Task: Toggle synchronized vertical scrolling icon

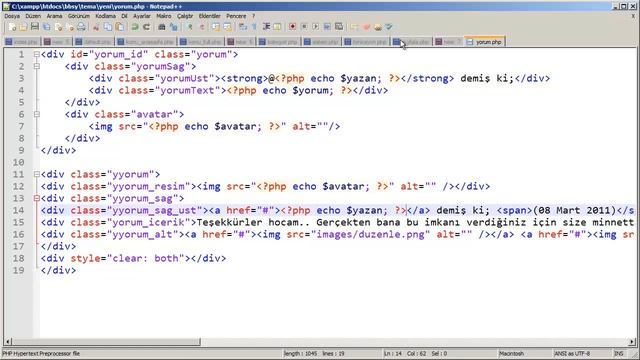Action: 216,27
